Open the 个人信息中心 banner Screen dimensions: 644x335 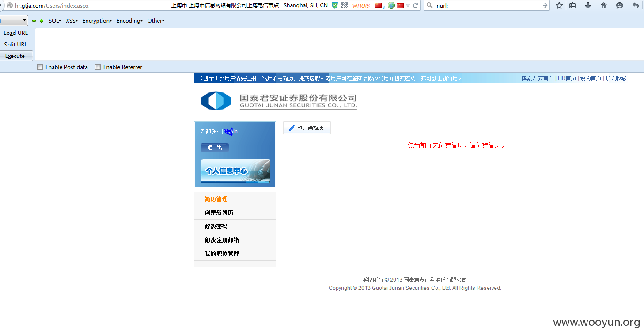pos(235,171)
